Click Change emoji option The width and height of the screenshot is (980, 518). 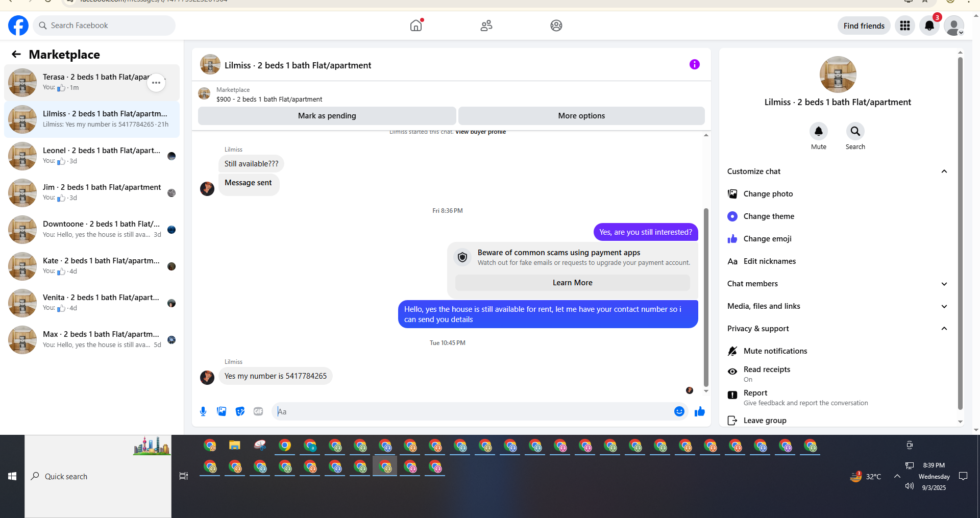coord(837,239)
